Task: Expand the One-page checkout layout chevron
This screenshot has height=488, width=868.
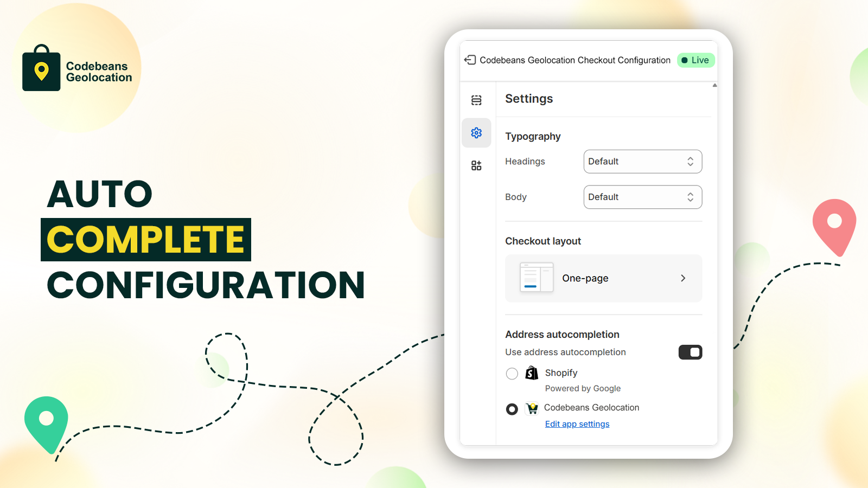Action: tap(683, 278)
